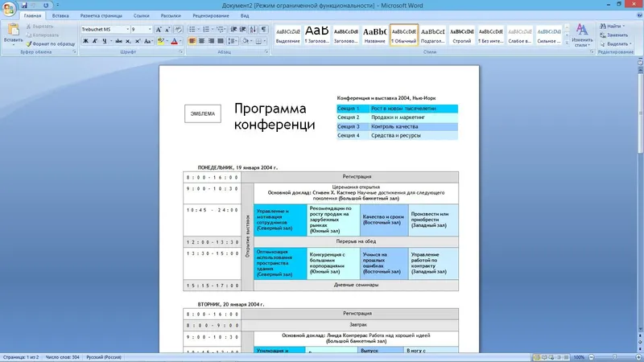Open Найти dropdown arrow

click(623, 27)
